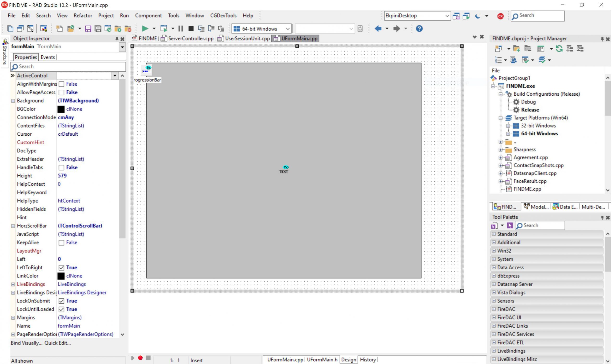Click the blue Help question mark icon

pos(419,29)
